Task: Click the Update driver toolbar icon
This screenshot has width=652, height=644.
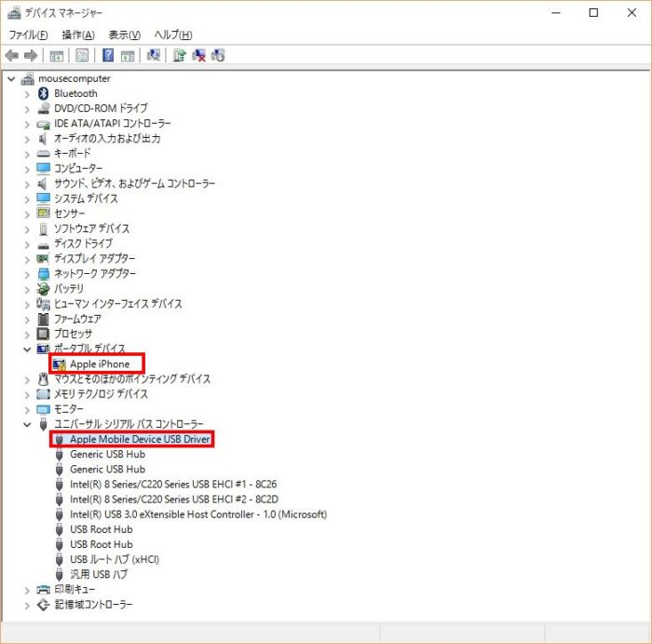Action: click(180, 55)
